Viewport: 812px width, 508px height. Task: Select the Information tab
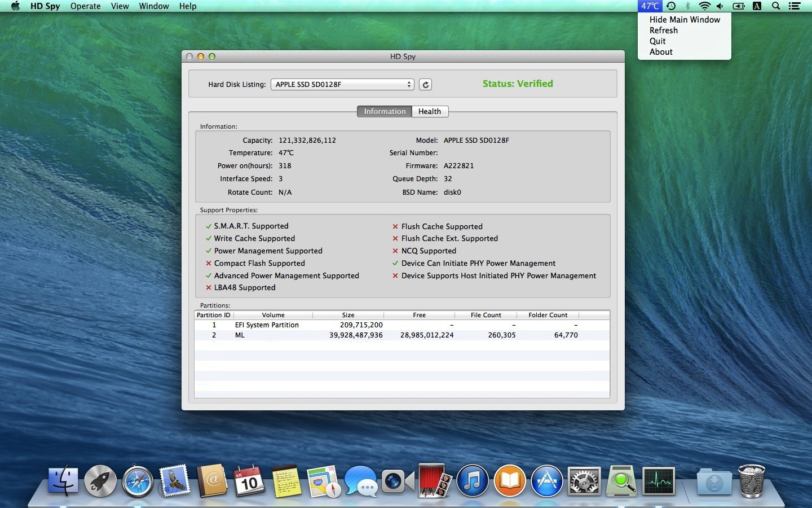click(x=385, y=112)
